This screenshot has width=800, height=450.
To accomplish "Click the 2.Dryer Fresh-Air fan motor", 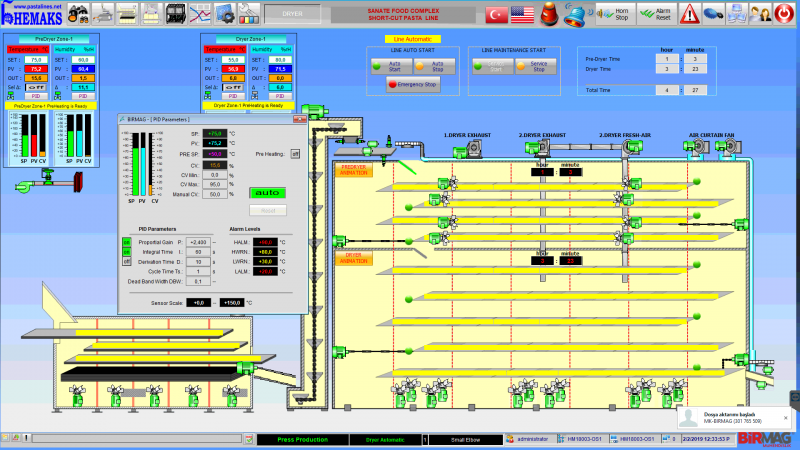I will 632,147.
